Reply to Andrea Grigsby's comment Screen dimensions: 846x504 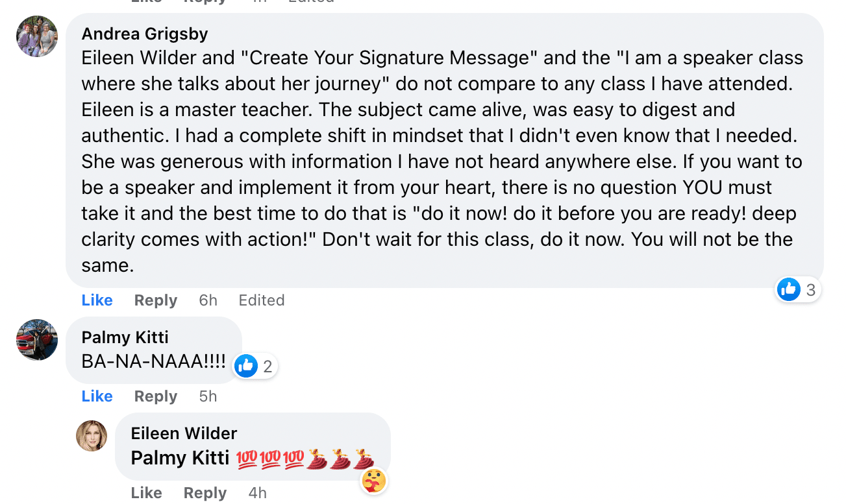(x=156, y=300)
